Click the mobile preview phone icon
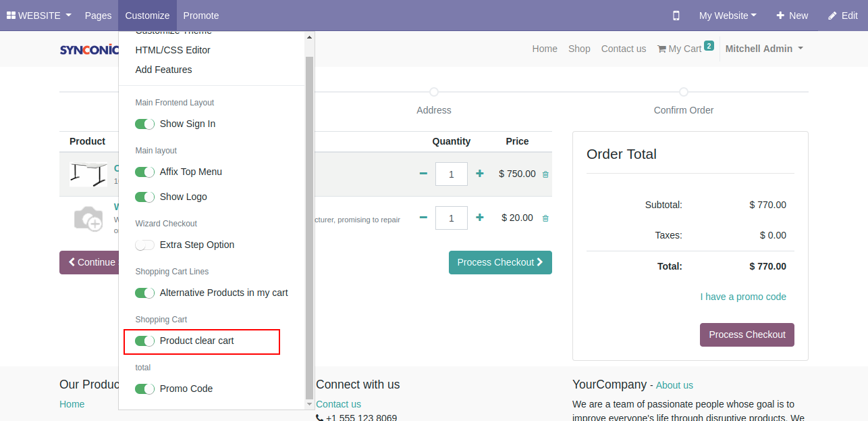Viewport: 868px width, 421px height. [676, 16]
